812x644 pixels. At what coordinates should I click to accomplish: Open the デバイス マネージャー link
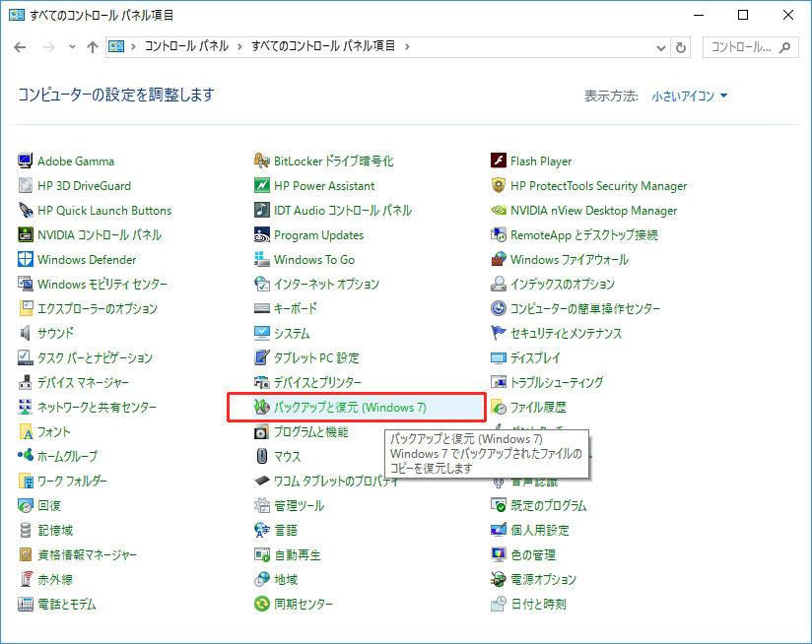point(83,383)
